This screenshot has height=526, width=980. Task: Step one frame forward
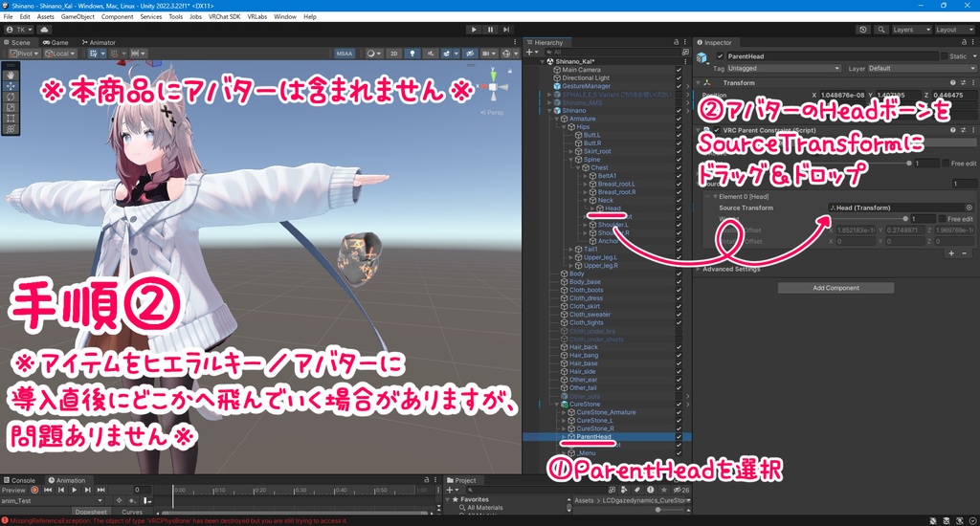click(506, 30)
